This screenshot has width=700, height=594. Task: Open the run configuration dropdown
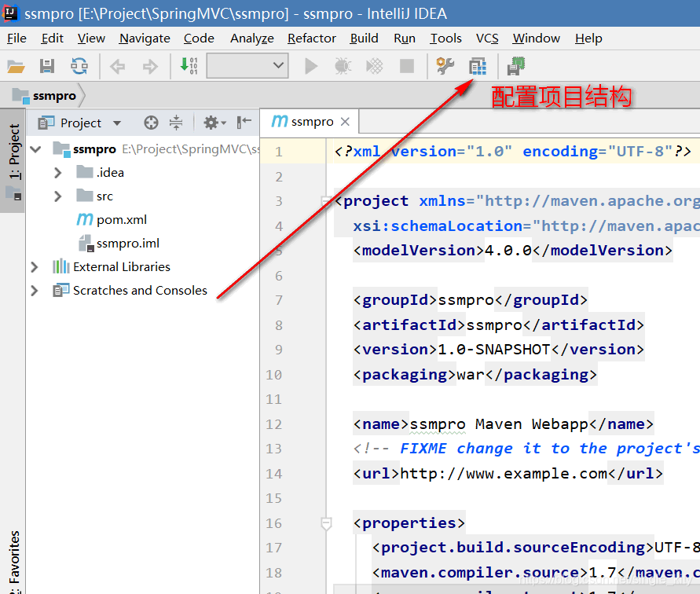tap(247, 66)
